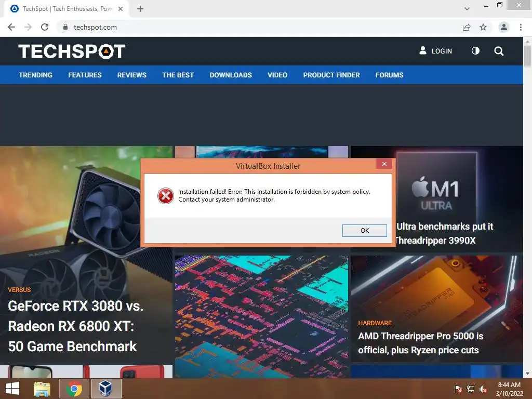Click the user icon beside LOGIN
The image size is (532, 399).
click(423, 50)
